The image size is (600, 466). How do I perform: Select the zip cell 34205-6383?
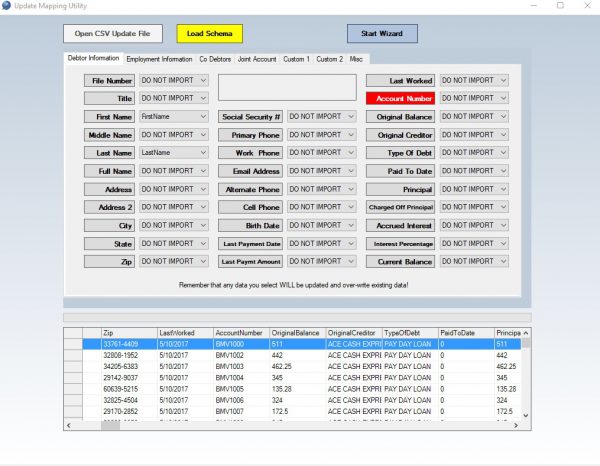point(129,367)
